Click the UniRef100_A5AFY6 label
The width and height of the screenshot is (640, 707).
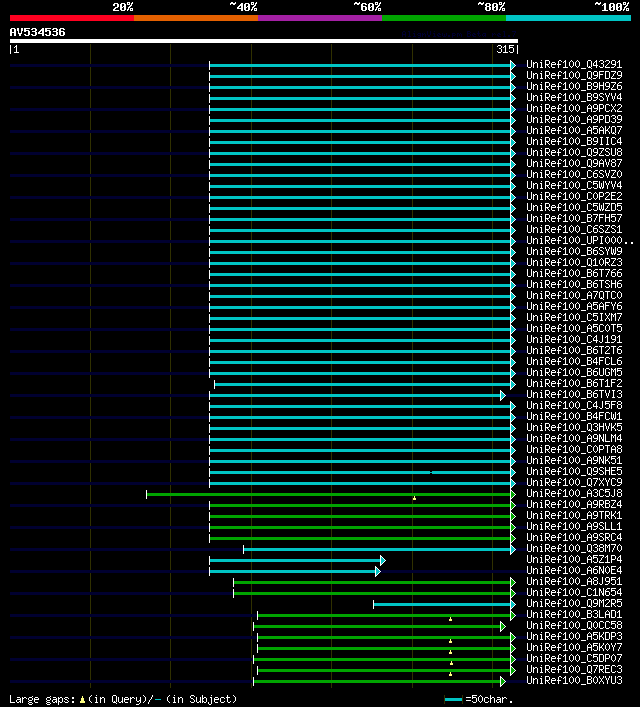[x=574, y=307]
